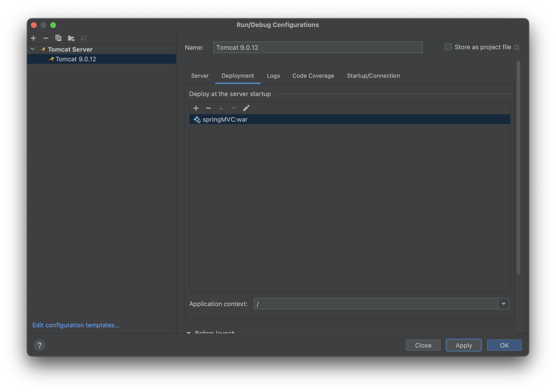
Task: Add a new run configuration
Action: click(33, 38)
